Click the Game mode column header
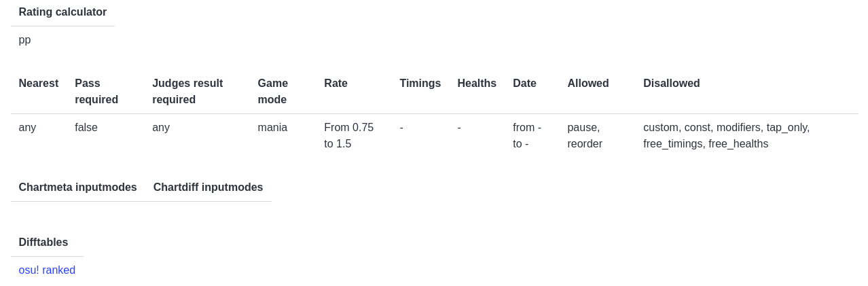The width and height of the screenshot is (868, 286). coord(273,92)
